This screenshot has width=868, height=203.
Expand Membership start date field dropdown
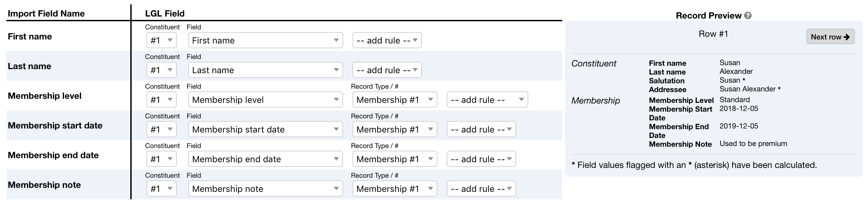pos(265,129)
